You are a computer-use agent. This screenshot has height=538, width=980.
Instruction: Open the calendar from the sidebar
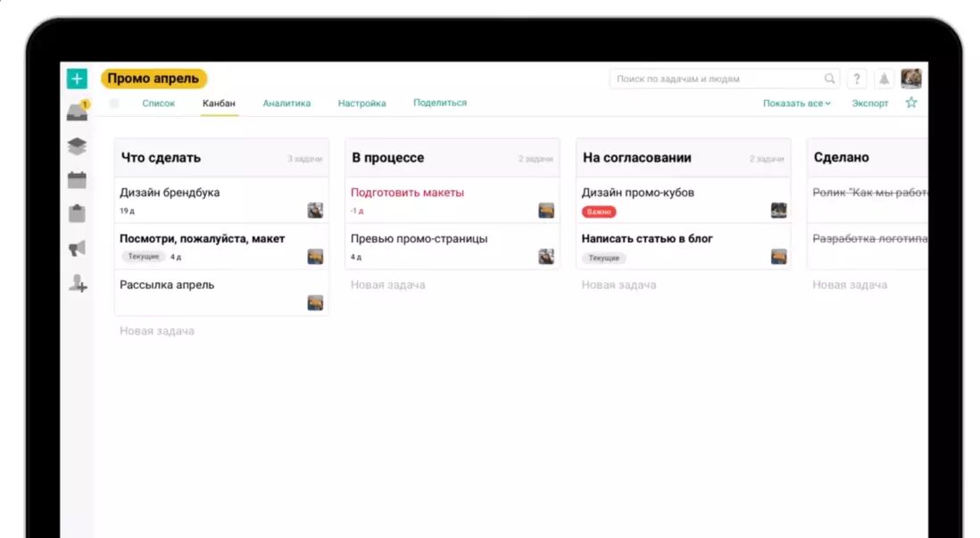[x=78, y=180]
